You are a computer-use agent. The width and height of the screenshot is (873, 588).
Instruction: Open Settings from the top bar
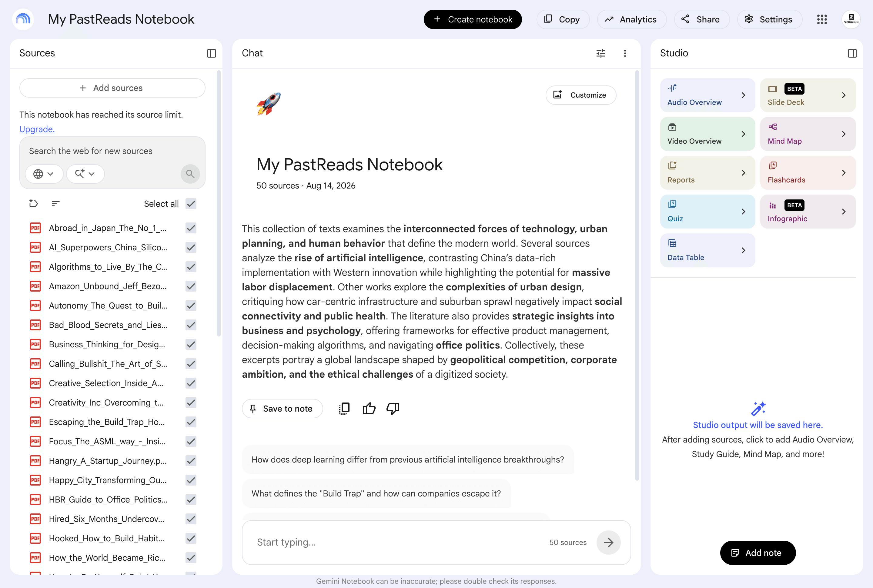(x=770, y=19)
